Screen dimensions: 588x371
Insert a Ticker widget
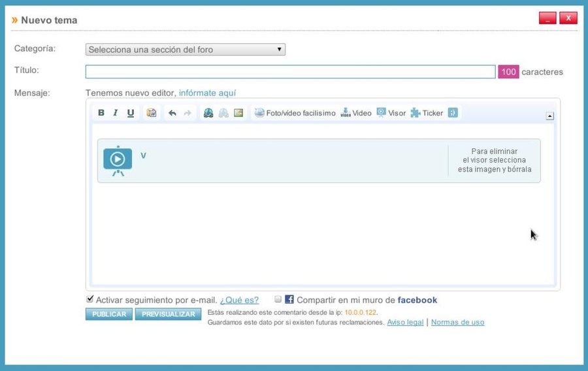pyautogui.click(x=427, y=113)
